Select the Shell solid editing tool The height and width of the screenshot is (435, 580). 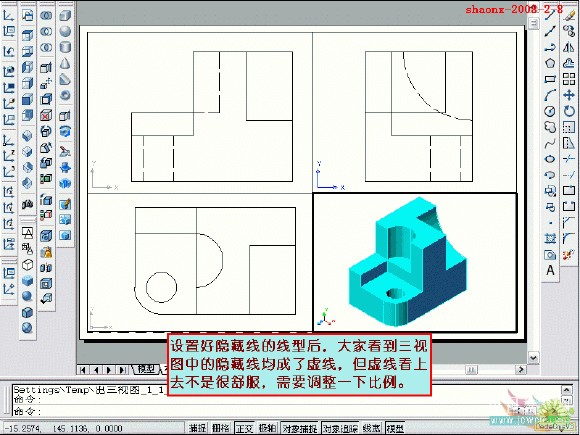coord(46,284)
